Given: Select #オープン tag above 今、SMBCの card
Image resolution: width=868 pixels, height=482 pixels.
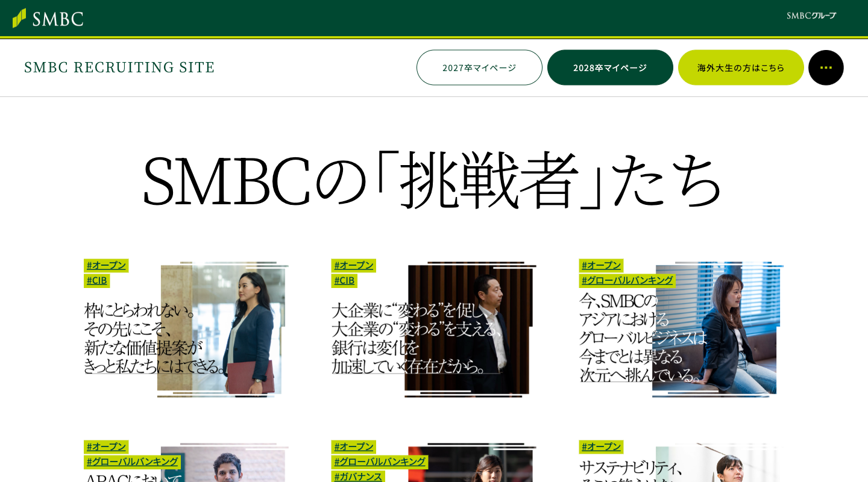Looking at the screenshot, I should 601,265.
